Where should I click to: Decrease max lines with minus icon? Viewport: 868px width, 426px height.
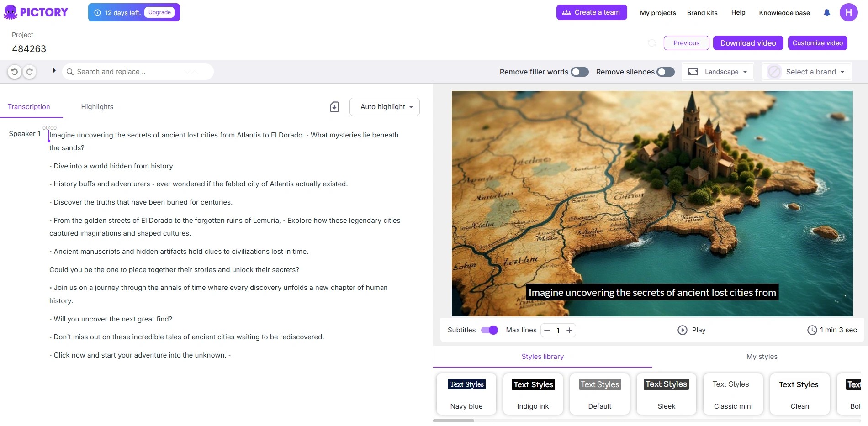coord(547,330)
